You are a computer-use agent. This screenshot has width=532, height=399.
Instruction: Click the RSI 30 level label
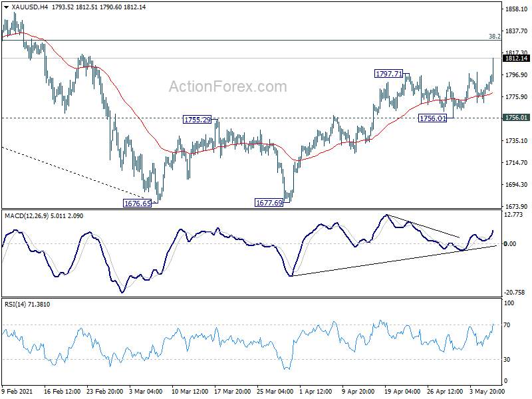click(507, 359)
